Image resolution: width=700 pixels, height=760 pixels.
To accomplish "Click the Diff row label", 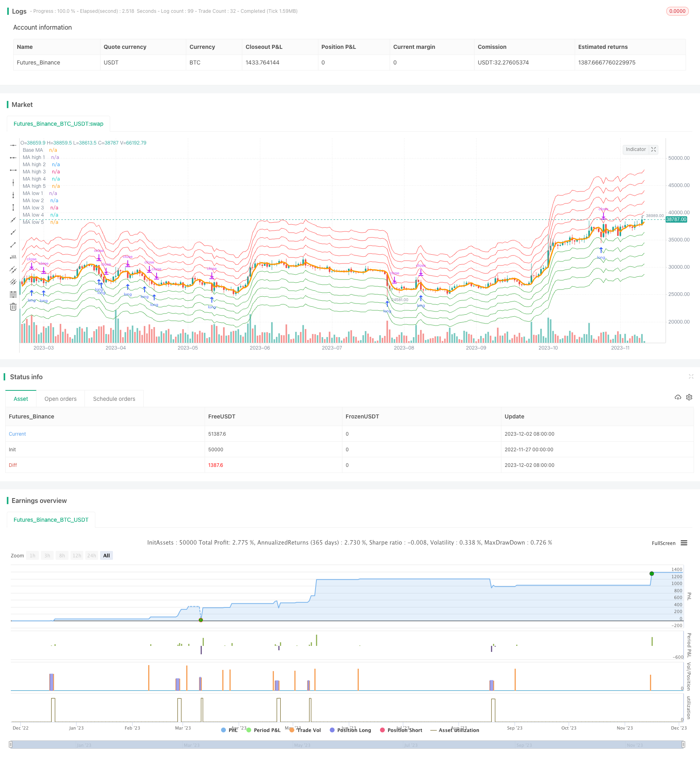I will [13, 465].
